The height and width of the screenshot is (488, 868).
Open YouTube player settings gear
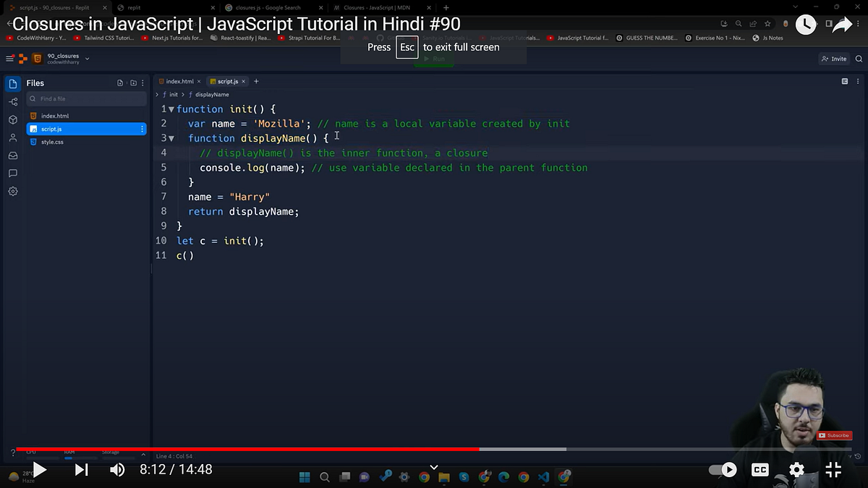(x=796, y=470)
